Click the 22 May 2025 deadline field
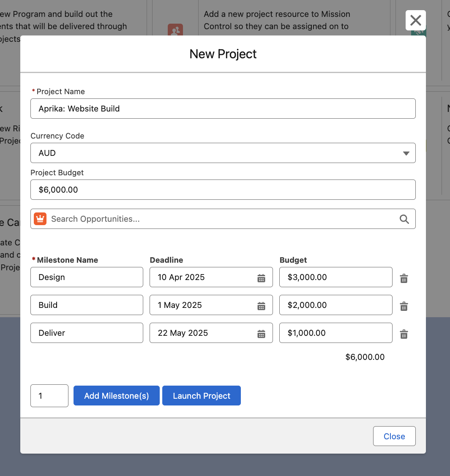450x476 pixels. (x=211, y=333)
